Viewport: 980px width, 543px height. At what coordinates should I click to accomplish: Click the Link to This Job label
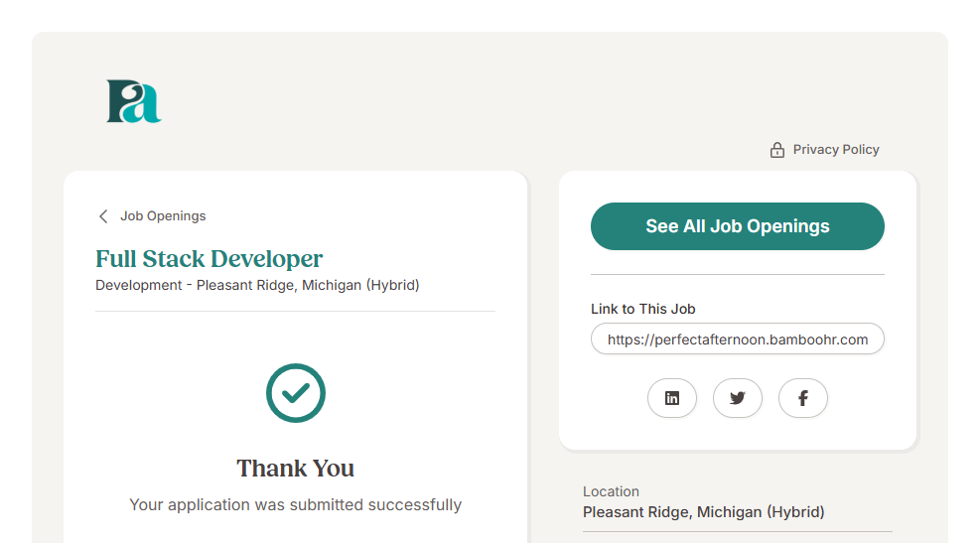[642, 309]
